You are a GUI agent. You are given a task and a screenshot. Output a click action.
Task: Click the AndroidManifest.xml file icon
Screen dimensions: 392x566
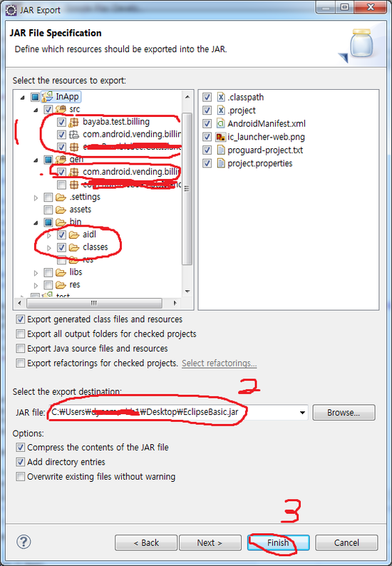click(220, 124)
